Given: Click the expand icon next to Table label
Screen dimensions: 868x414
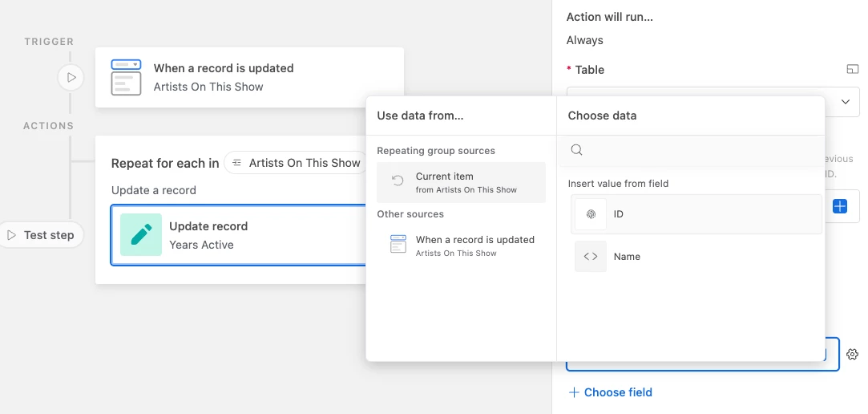Looking at the screenshot, I should click(852, 70).
